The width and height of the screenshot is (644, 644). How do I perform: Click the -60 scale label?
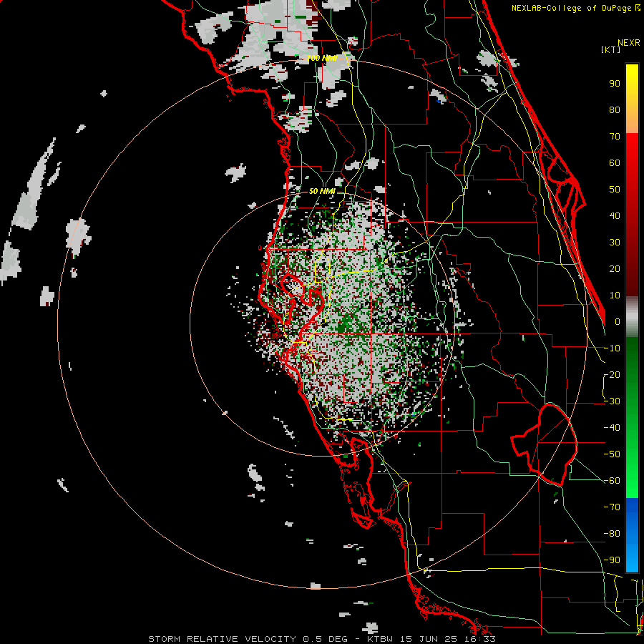tap(612, 481)
